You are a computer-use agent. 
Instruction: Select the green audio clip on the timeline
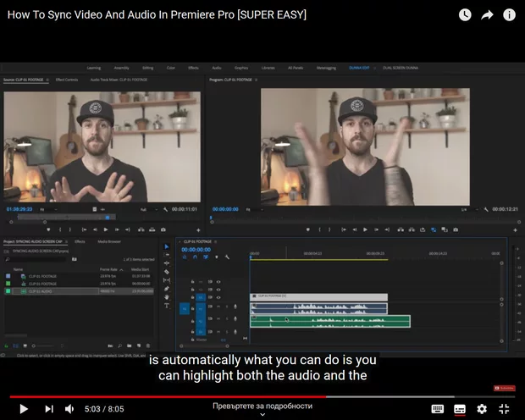click(330, 321)
